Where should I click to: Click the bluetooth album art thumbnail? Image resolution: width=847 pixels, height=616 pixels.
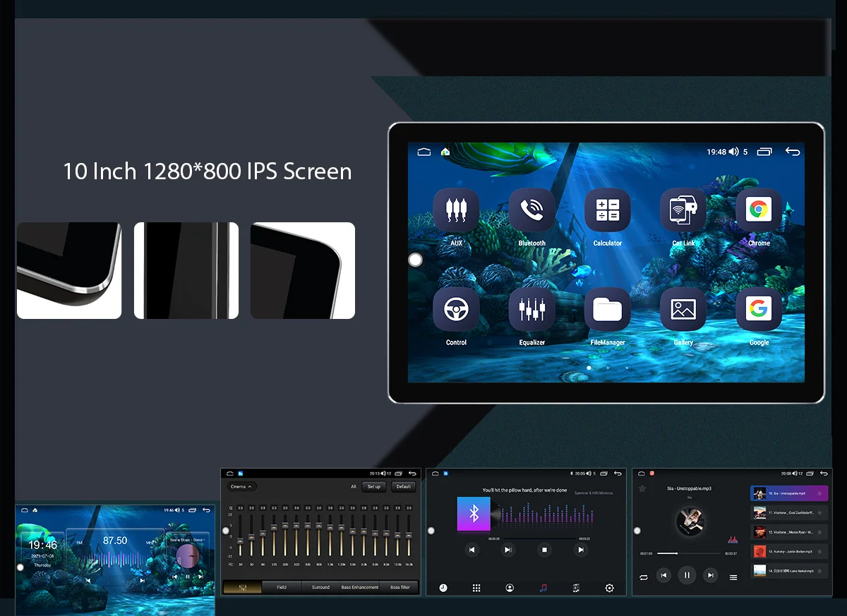pyautogui.click(x=474, y=514)
